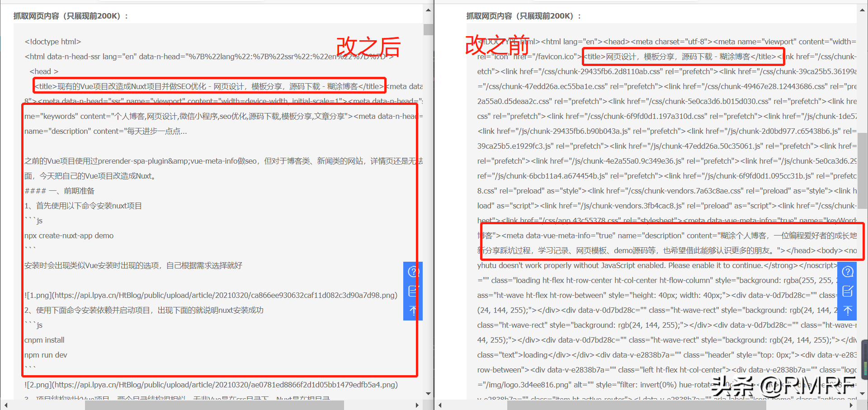Click the right panel description line '糊涂个人博客，一位编程爱好者的成长地'
This screenshot has height=410, width=868.
click(x=667, y=236)
